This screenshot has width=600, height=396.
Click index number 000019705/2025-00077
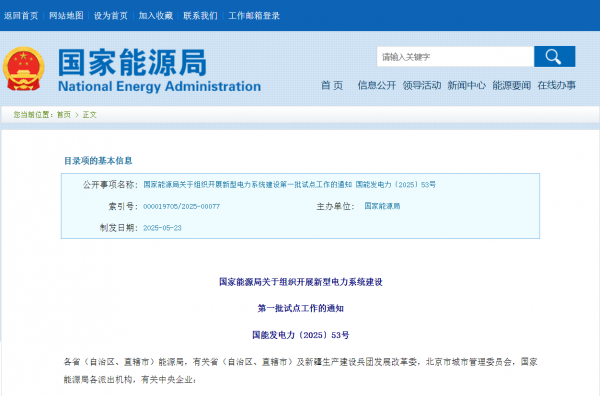(181, 206)
